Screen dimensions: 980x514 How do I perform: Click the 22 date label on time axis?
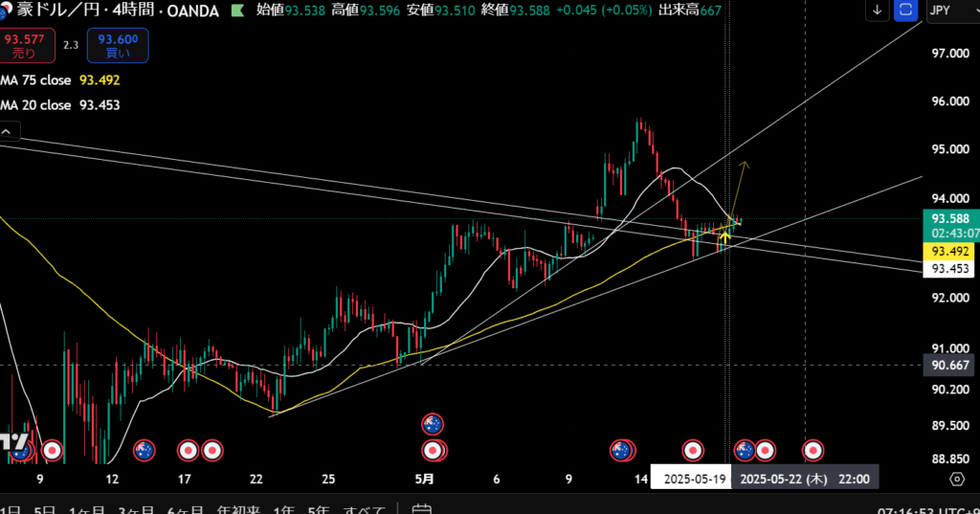click(x=256, y=479)
